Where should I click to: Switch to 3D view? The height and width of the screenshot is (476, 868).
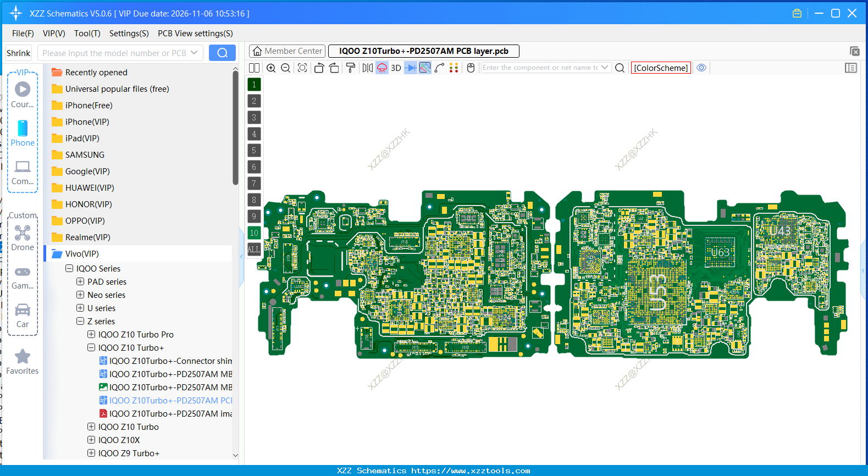[x=396, y=68]
